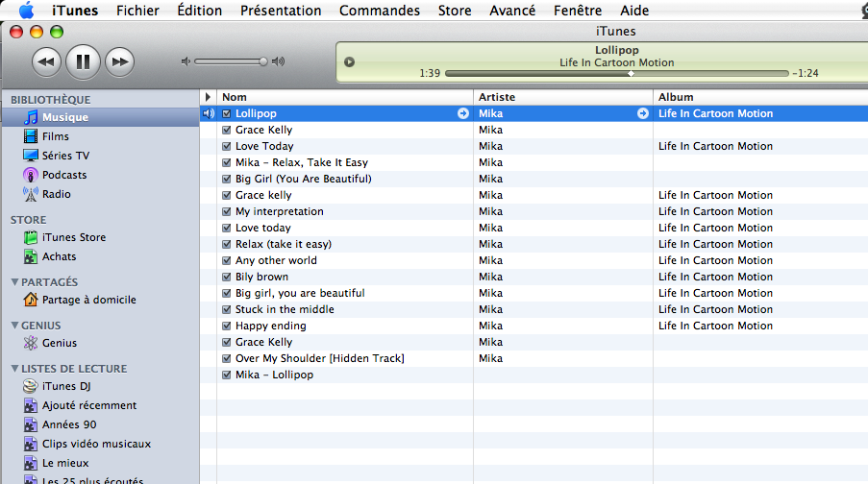The image size is (868, 484).
Task: Open the Apple menu
Action: pyautogui.click(x=26, y=10)
